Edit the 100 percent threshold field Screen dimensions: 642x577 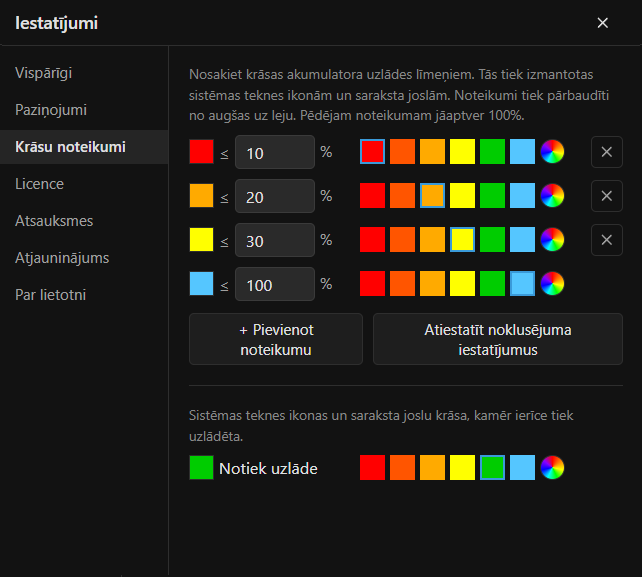pos(275,284)
